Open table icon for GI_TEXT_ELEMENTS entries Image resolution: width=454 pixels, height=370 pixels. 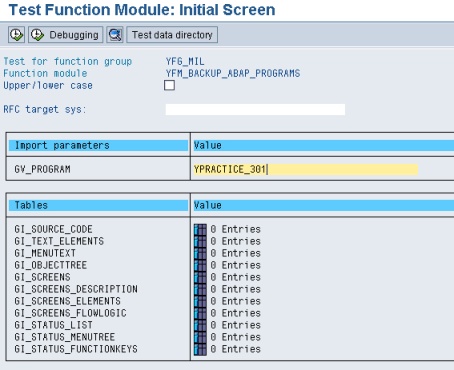pyautogui.click(x=200, y=241)
